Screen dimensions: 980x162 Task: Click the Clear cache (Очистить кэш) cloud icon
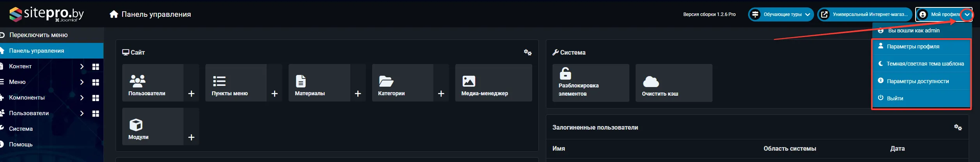[x=650, y=82]
